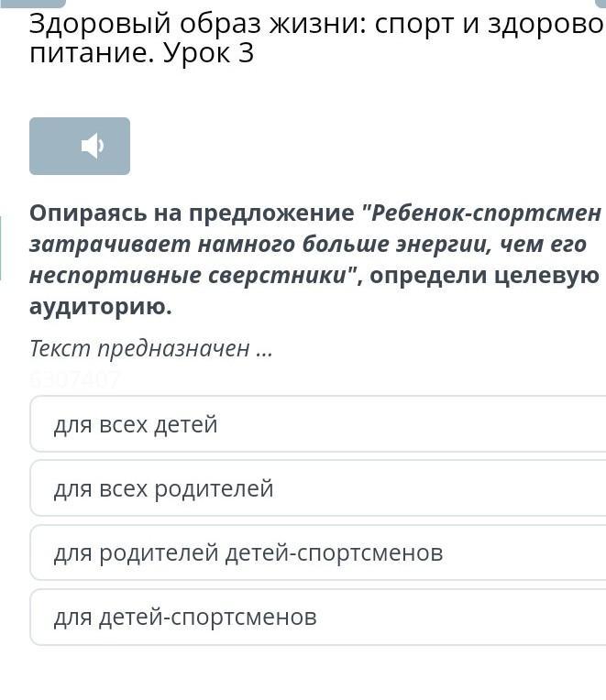Viewport: 606px width, 700px height.
Task: Click the italic text "неспортивные сверстники"
Action: click(x=188, y=276)
